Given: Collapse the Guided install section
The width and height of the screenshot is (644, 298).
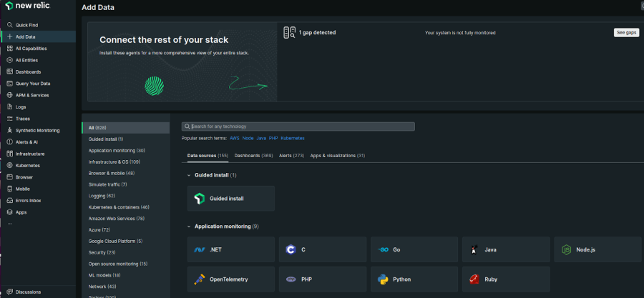Looking at the screenshot, I should pyautogui.click(x=190, y=175).
